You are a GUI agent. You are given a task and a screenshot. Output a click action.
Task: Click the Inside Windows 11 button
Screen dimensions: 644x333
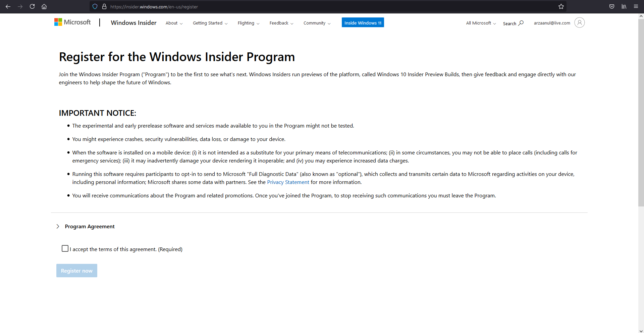[x=363, y=22]
